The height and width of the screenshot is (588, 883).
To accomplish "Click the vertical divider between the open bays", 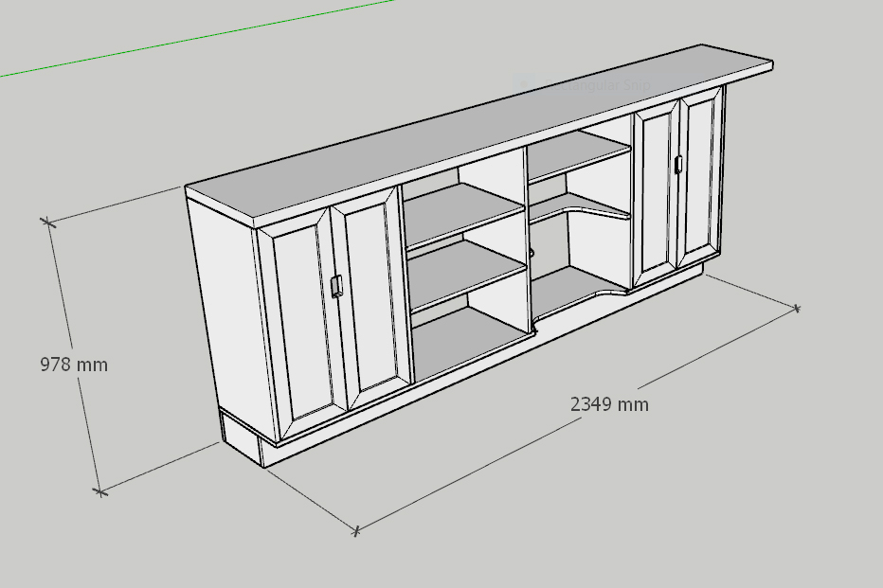I will pyautogui.click(x=527, y=237).
